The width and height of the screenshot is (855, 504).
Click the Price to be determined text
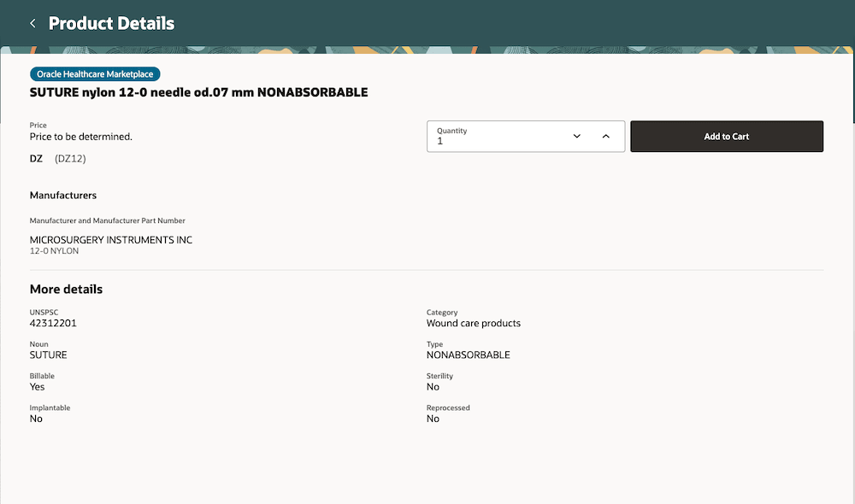pos(80,136)
